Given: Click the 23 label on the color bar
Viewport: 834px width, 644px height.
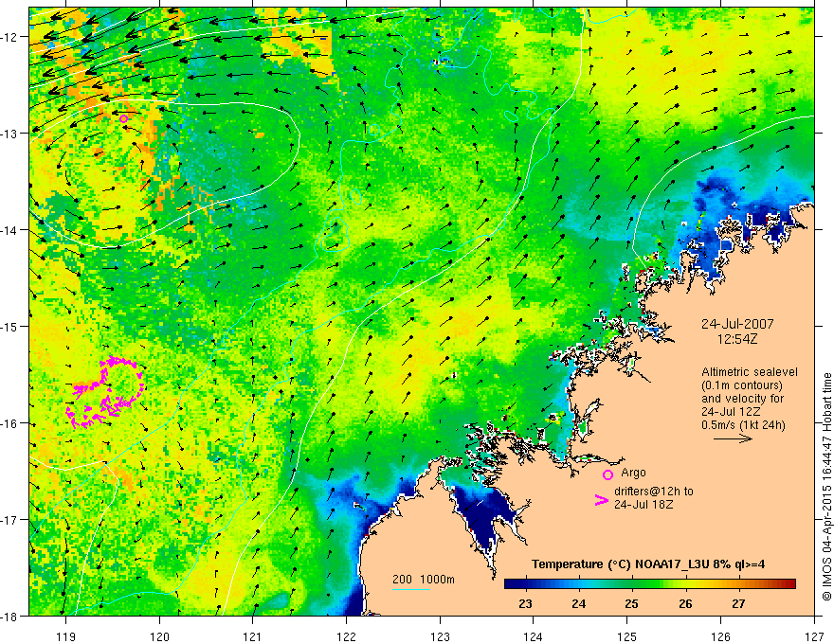Looking at the screenshot, I should pyautogui.click(x=525, y=603).
